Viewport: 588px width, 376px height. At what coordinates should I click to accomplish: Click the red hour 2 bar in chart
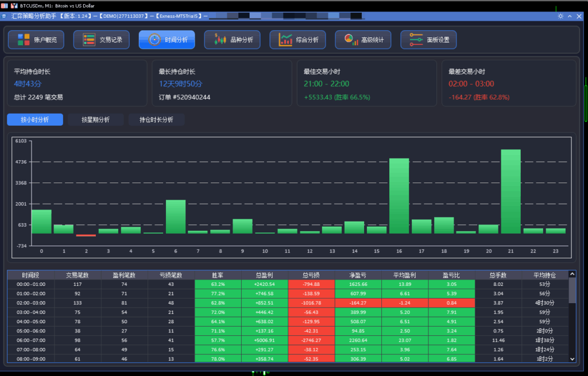[86, 235]
